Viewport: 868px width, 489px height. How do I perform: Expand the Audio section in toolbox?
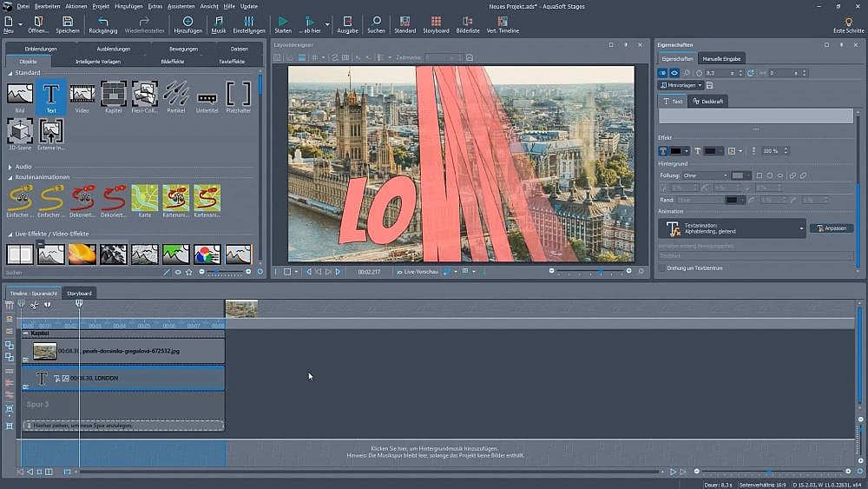23,166
